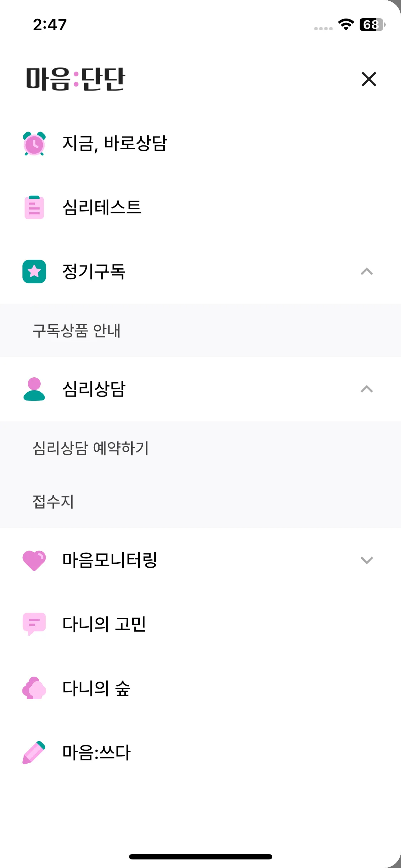
Task: Tap the pencil icon for 마음:쓰다
Action: tap(34, 753)
